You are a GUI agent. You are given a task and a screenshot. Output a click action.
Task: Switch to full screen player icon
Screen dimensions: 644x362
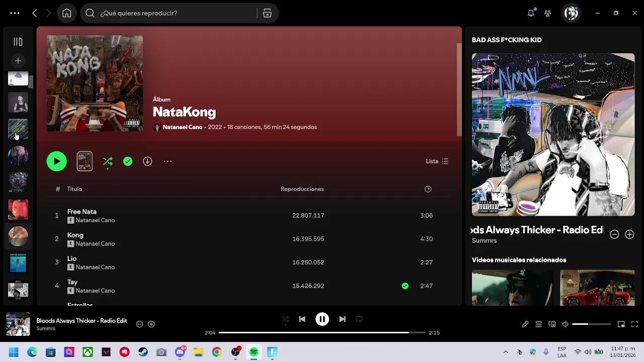click(634, 324)
